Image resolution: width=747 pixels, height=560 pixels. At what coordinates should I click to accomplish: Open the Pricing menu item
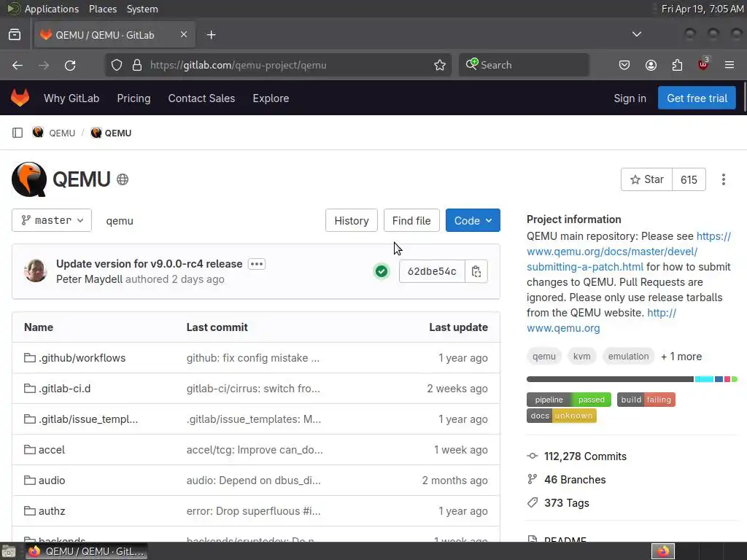(x=134, y=98)
